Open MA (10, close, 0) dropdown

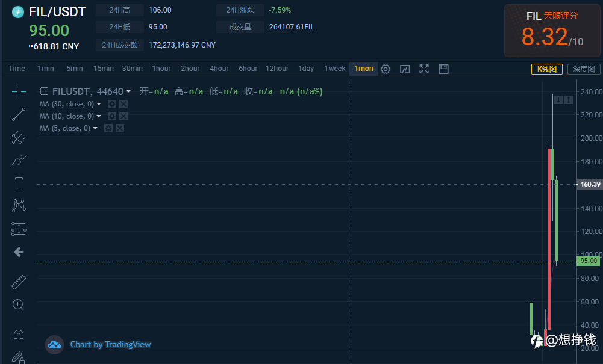[x=99, y=116]
